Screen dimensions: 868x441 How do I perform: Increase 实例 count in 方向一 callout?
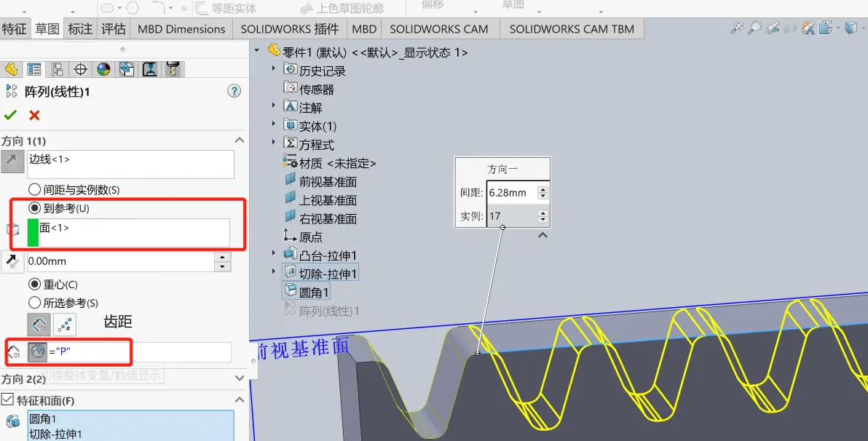coord(543,212)
